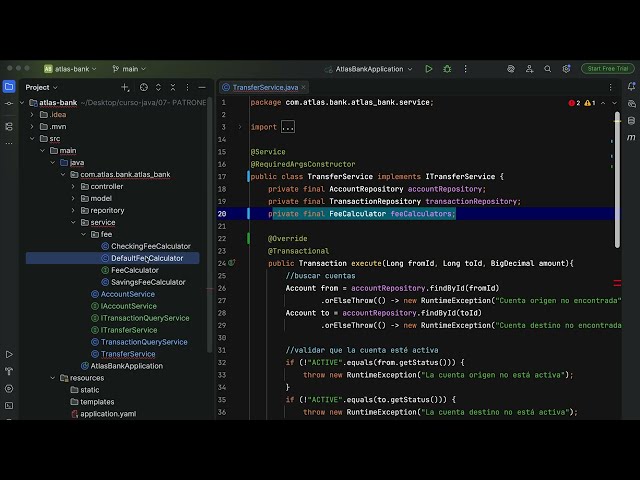Show more tool windows ellipsis
Image resolution: width=640 pixels, height=480 pixels.
coord(9,143)
